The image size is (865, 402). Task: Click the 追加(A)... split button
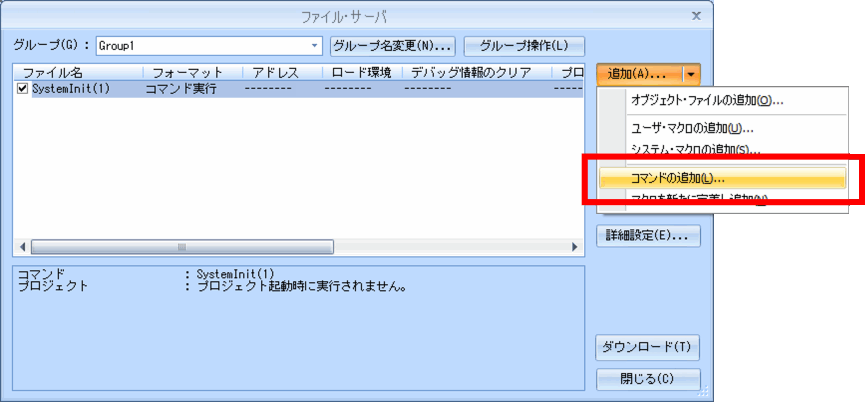pyautogui.click(x=638, y=74)
